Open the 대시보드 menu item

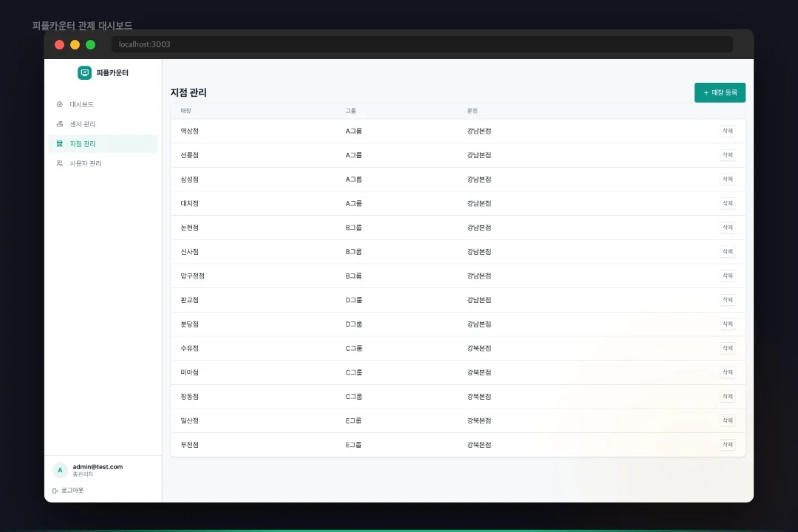coord(103,104)
